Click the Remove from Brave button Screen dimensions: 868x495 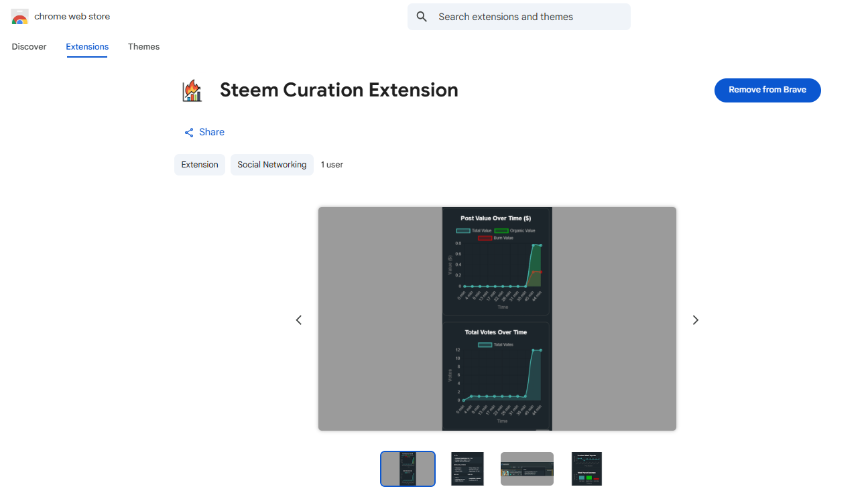click(x=767, y=90)
